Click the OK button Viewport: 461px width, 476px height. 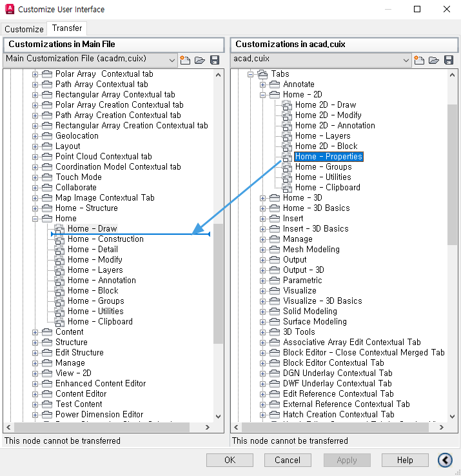click(230, 460)
